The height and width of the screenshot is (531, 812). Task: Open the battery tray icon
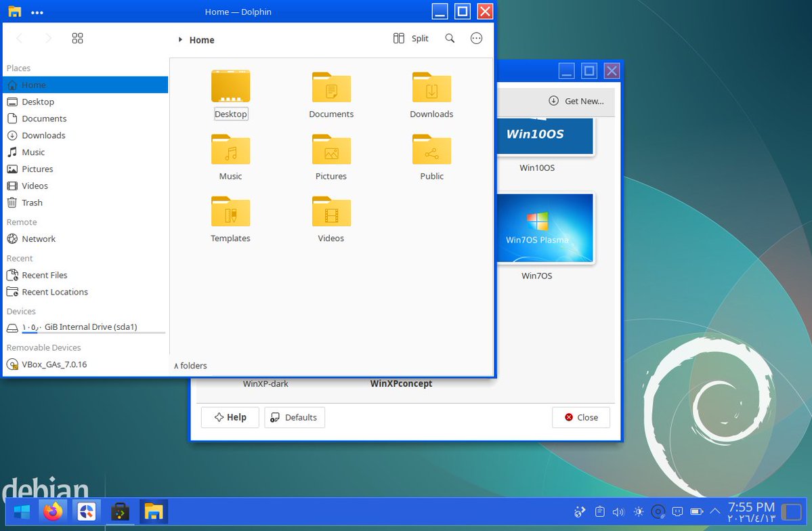pos(696,512)
